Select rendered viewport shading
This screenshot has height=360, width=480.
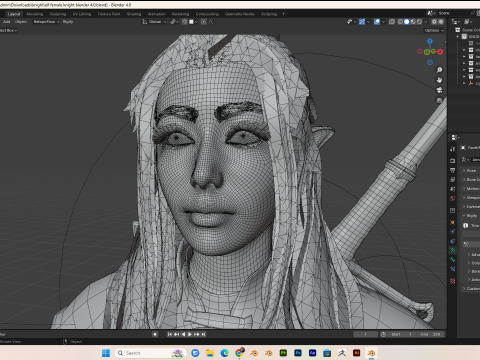click(x=419, y=22)
